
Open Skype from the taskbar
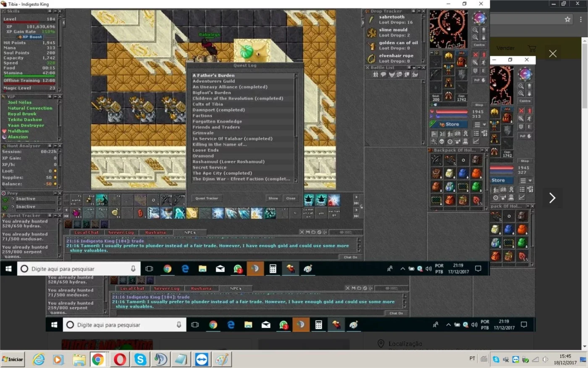140,360
